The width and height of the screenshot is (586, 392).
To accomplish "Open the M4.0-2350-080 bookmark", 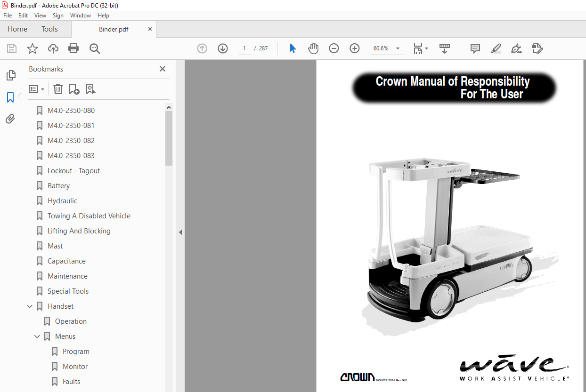I will point(71,111).
